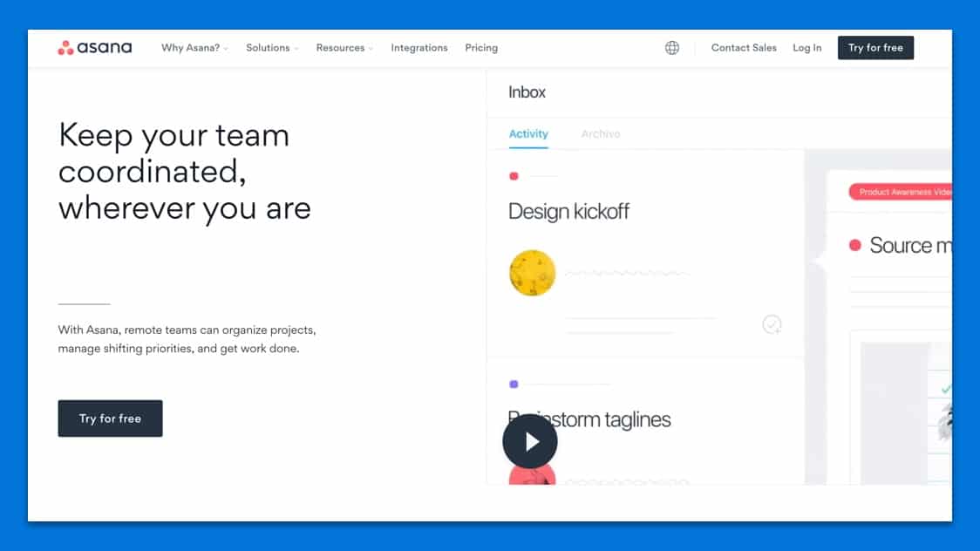Click the purple dot above Brainstorm taglines
The width and height of the screenshot is (980, 551).
(x=514, y=384)
